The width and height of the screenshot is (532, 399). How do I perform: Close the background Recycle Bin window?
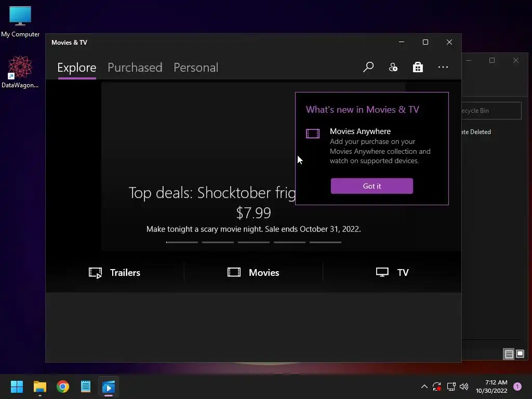click(516, 60)
